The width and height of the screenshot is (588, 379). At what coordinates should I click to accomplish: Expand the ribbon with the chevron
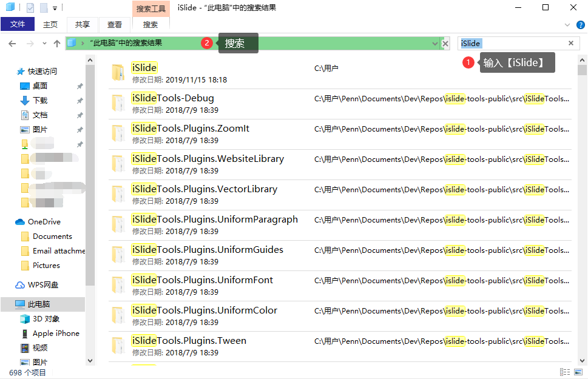pos(567,25)
